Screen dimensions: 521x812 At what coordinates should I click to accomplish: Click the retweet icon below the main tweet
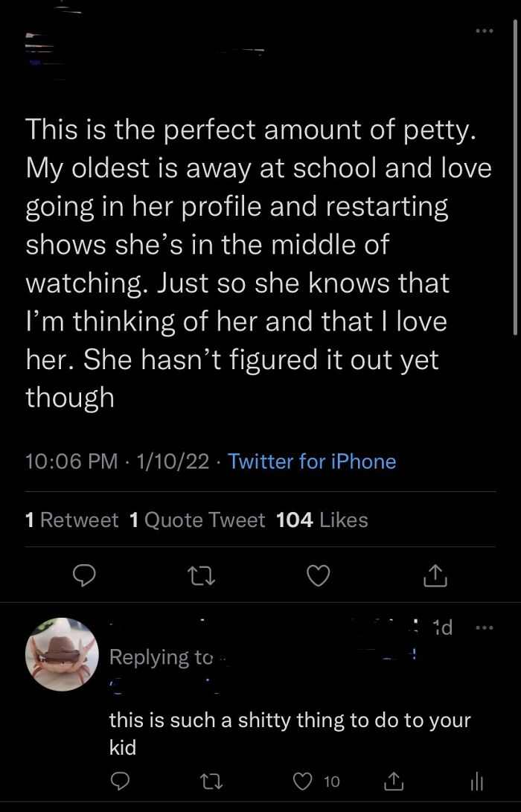point(201,575)
